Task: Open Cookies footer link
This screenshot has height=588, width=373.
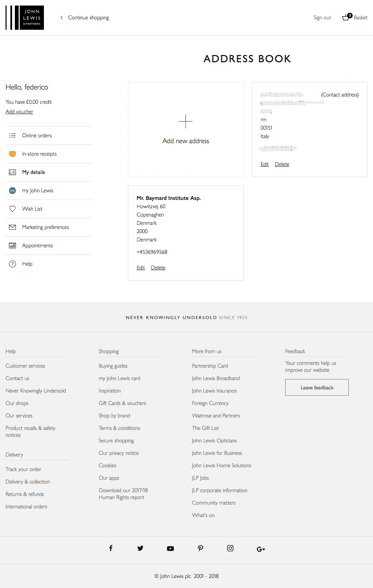Action: pyautogui.click(x=108, y=466)
